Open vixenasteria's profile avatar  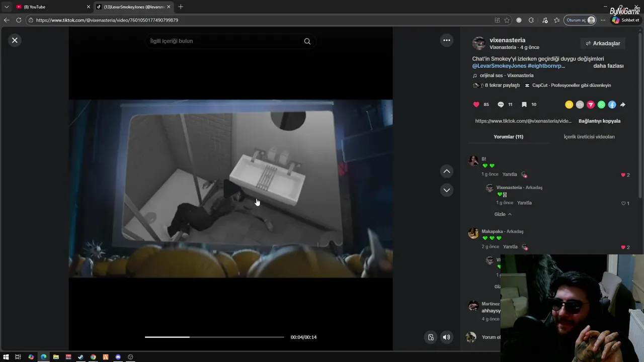(479, 43)
